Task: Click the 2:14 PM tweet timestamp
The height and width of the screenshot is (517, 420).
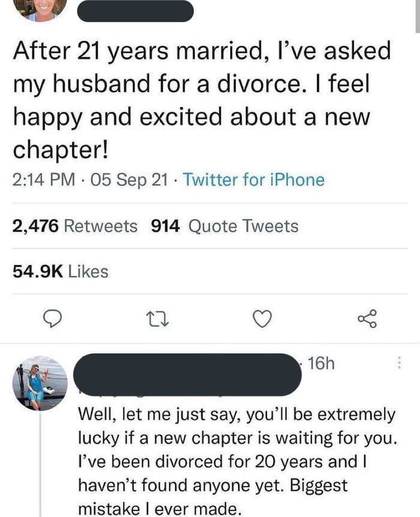Action: (x=42, y=179)
